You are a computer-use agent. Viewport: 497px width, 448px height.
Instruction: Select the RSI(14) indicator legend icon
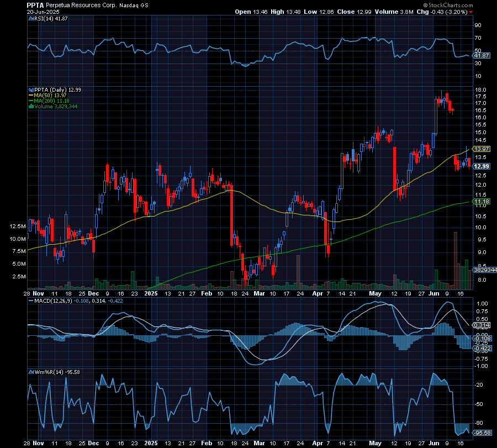tap(31, 18)
